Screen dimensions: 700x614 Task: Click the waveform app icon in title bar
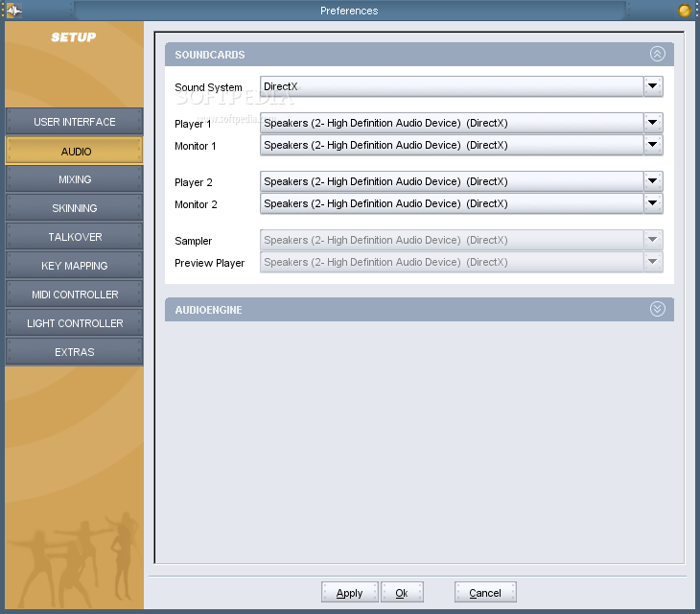pyautogui.click(x=13, y=11)
